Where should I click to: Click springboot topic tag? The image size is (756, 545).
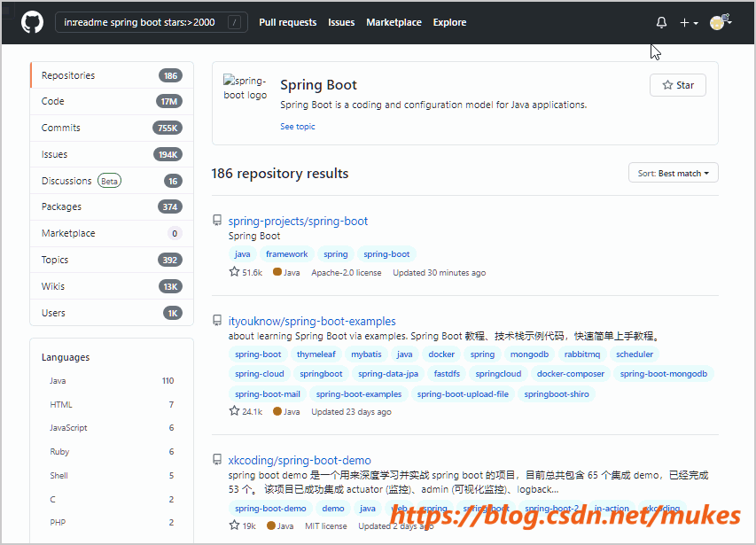point(321,374)
